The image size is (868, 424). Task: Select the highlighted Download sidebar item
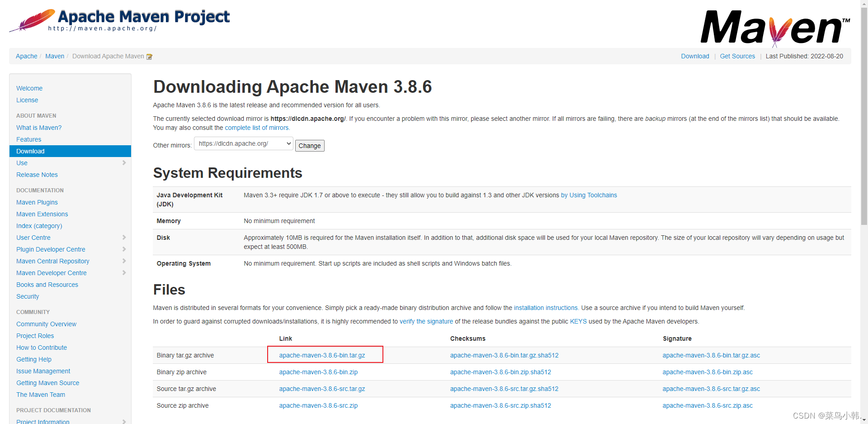click(70, 151)
